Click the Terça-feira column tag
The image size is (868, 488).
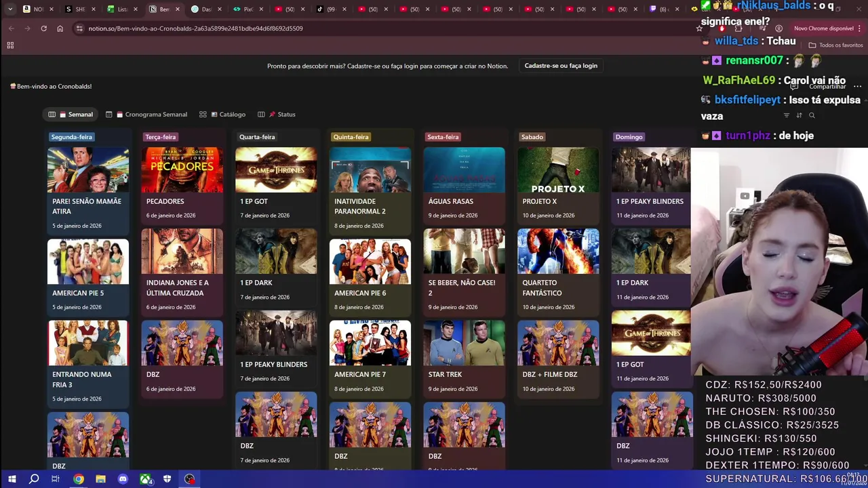(x=161, y=137)
